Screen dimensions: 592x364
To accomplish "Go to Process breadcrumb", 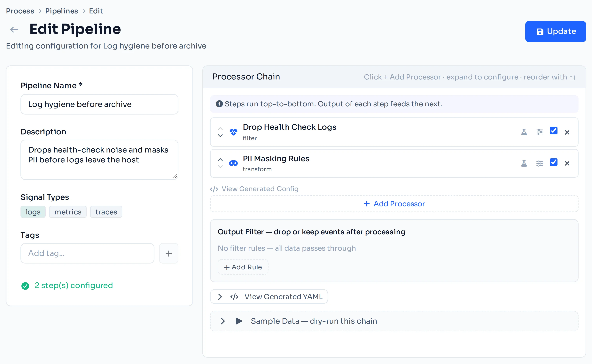I will (20, 11).
